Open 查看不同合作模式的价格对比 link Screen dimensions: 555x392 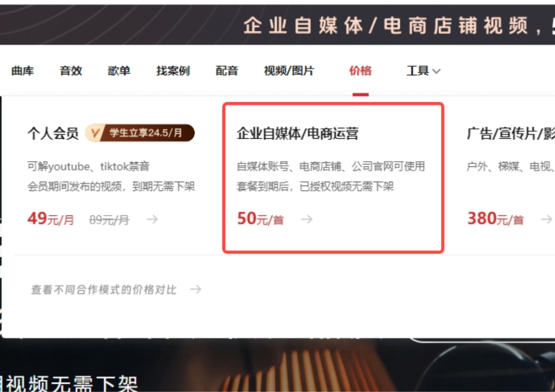click(x=104, y=290)
